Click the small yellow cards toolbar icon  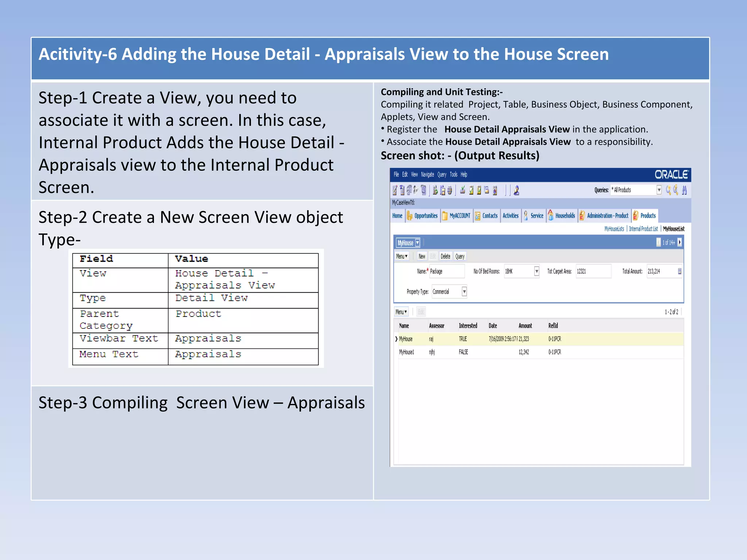[x=487, y=190]
